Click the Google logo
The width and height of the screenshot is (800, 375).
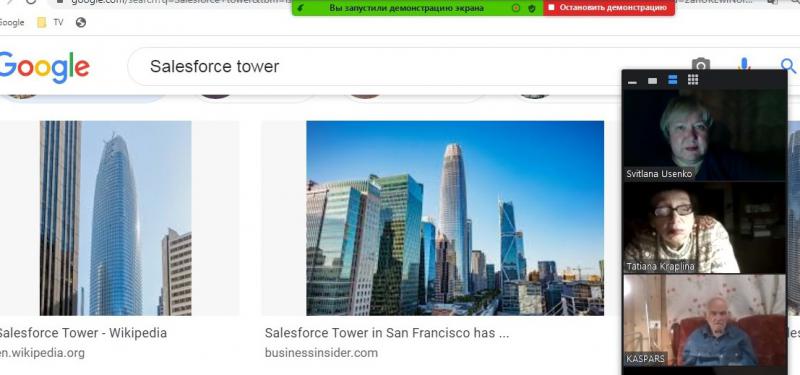coord(44,67)
